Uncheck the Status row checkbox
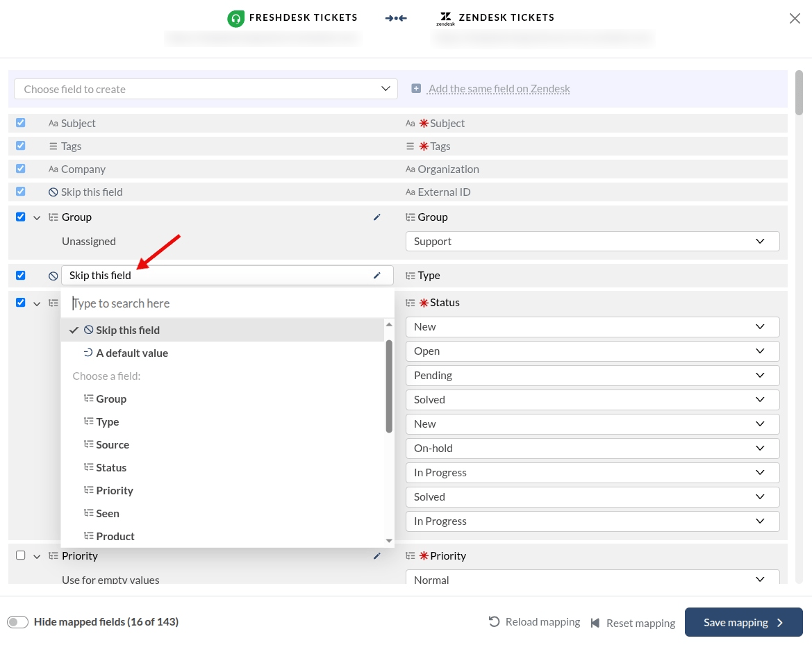 (x=21, y=302)
